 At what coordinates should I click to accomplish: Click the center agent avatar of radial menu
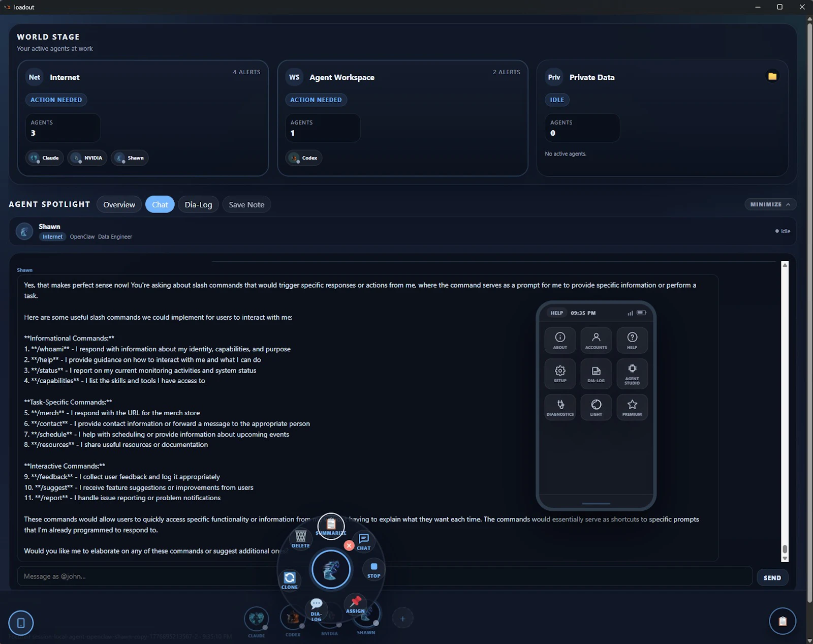pos(331,569)
